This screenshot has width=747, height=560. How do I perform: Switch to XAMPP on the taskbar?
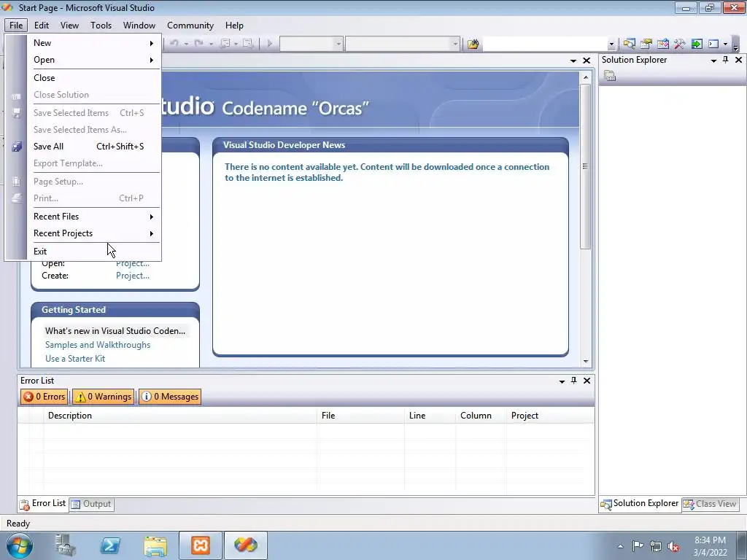click(201, 545)
